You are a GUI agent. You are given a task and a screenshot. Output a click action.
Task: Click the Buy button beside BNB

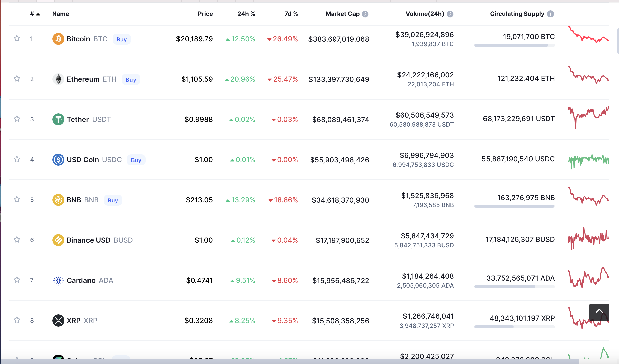pyautogui.click(x=113, y=200)
